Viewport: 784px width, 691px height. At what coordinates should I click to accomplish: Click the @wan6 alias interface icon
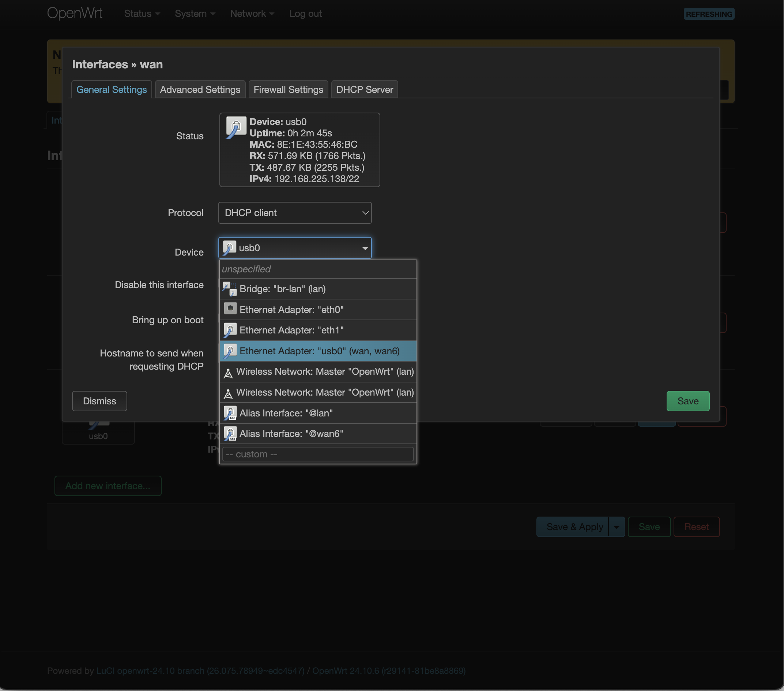coord(230,434)
